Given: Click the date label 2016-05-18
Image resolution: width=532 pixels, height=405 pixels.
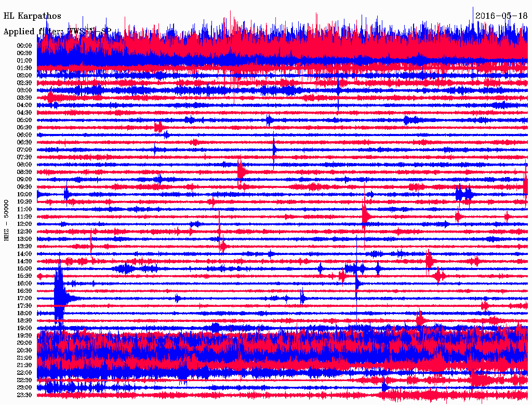Looking at the screenshot, I should (x=501, y=16).
